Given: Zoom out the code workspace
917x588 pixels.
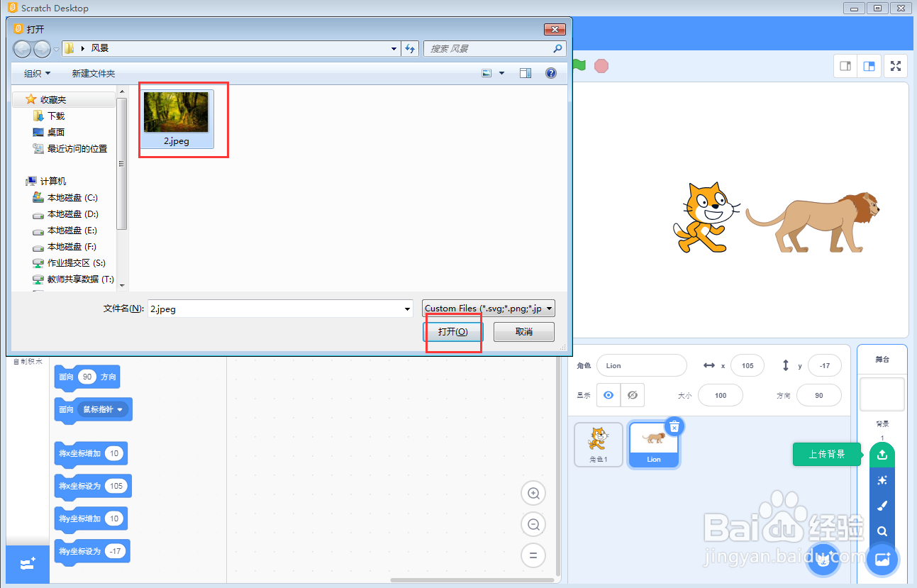Looking at the screenshot, I should [534, 524].
